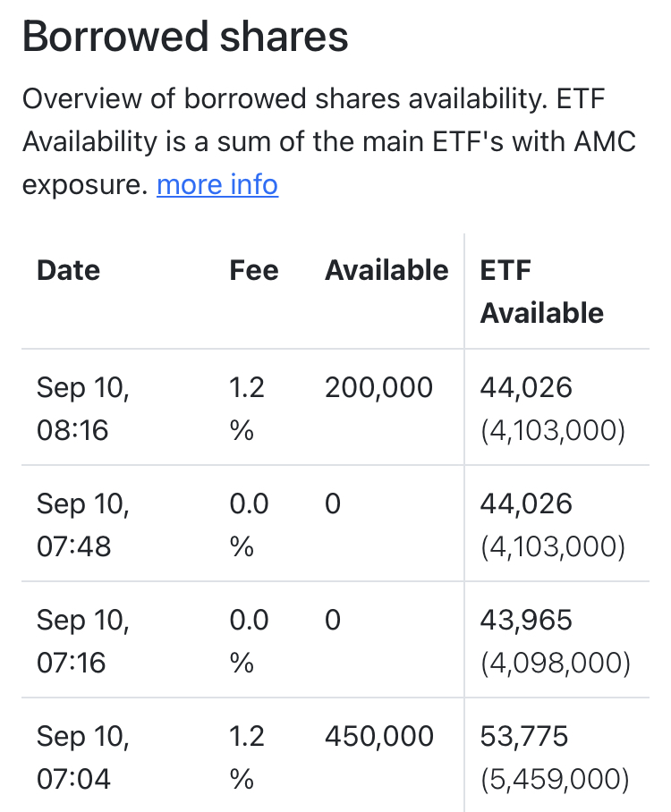Screen dimensions: 671x812
Task: Click the 1.2% fee in 08:16 row
Action: [247, 409]
